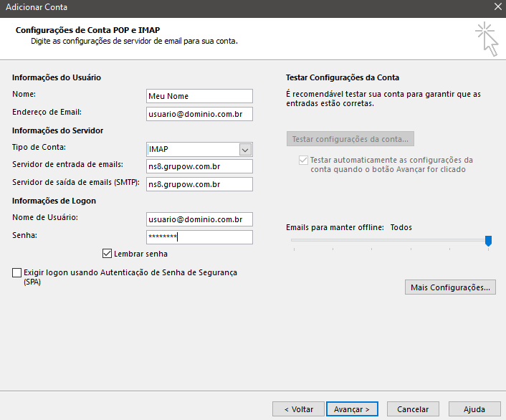The height and width of the screenshot is (420, 506).
Task: Click the Avançar button
Action: [352, 409]
